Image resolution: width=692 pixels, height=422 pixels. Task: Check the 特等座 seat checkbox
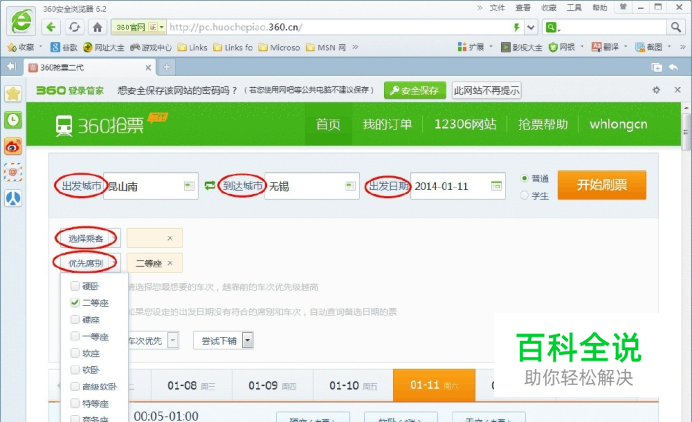pyautogui.click(x=75, y=403)
